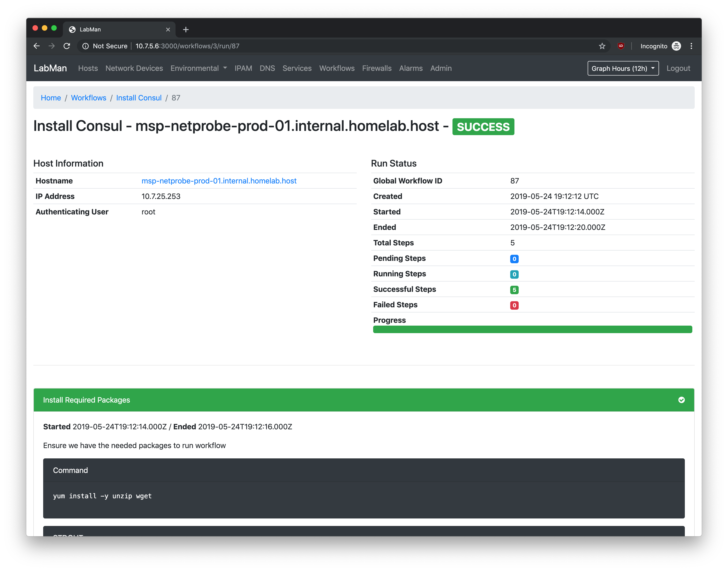Viewport: 728px width, 571px height.
Task: Expand the Graph Hours (12h) dropdown
Action: click(623, 68)
